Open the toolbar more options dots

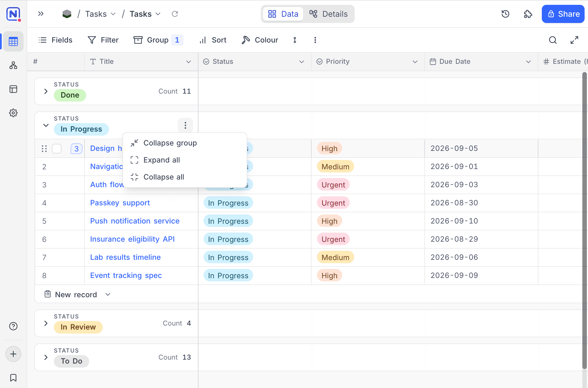[315, 40]
